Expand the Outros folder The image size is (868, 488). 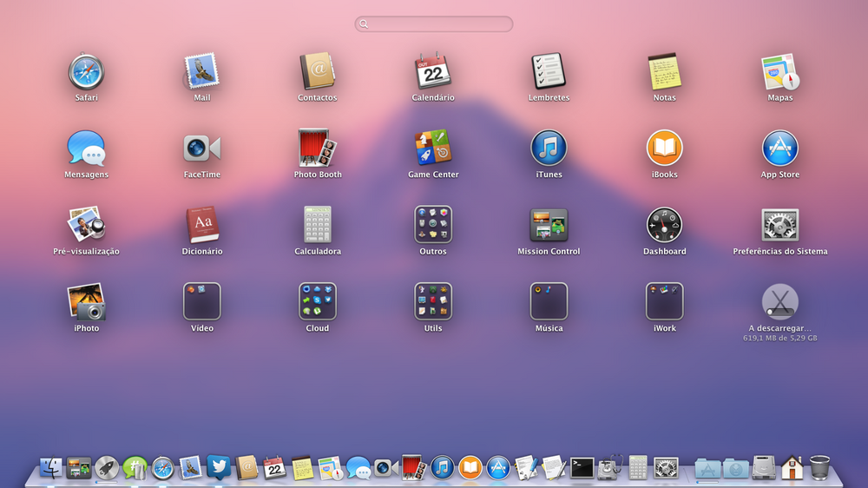tap(432, 225)
